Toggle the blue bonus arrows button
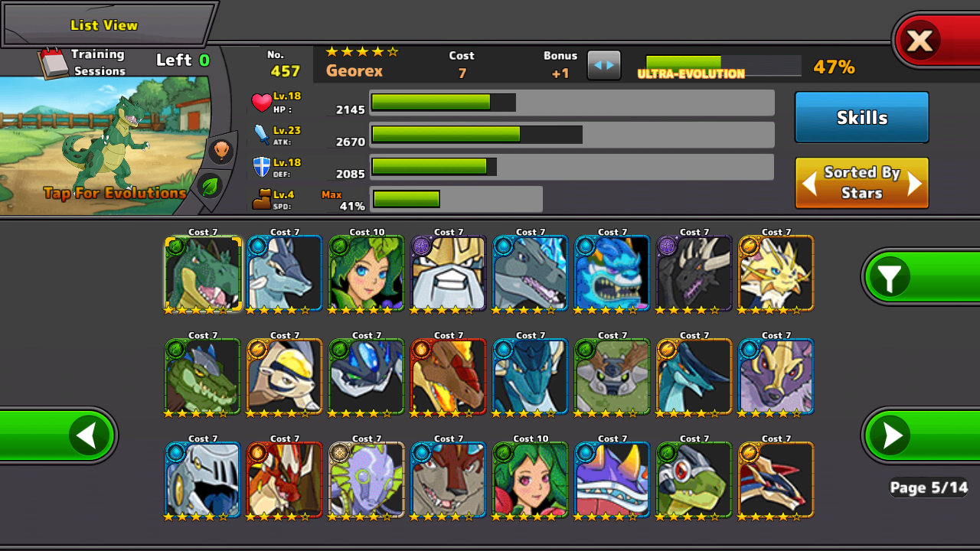 [x=604, y=65]
